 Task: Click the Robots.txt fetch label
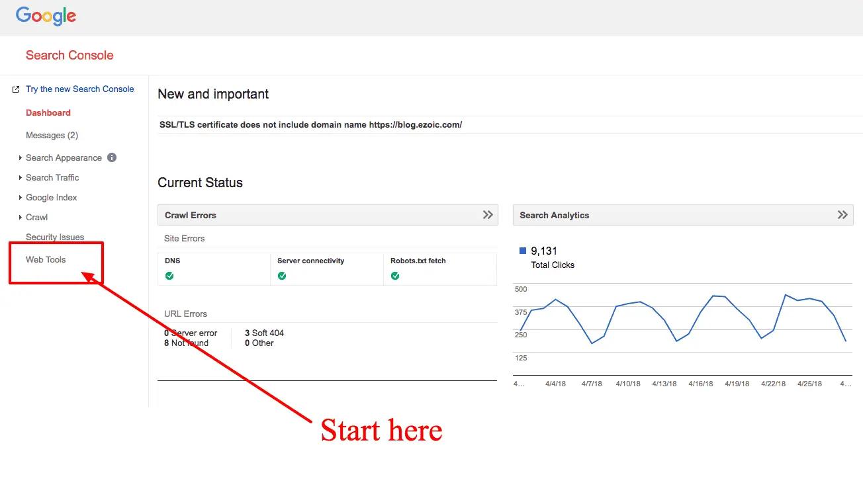(x=418, y=261)
